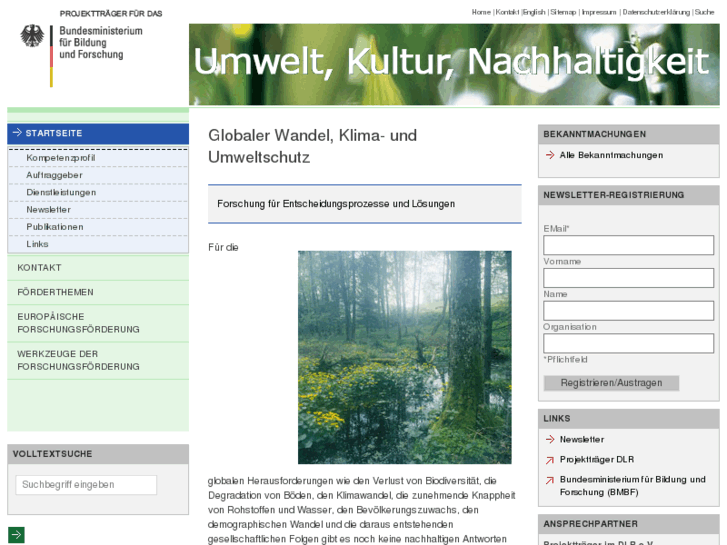Click the arrow icon beside Startseite
The height and width of the screenshot is (545, 727).
[17, 133]
